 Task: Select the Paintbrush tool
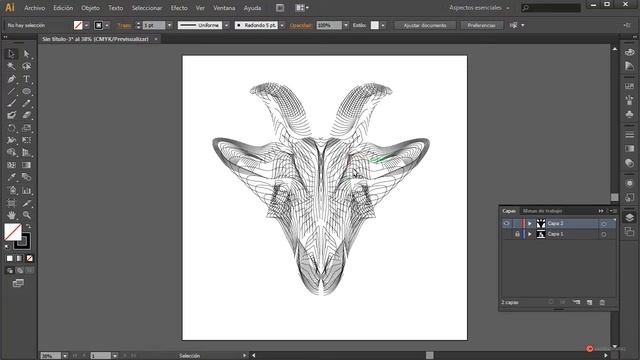pos(11,103)
